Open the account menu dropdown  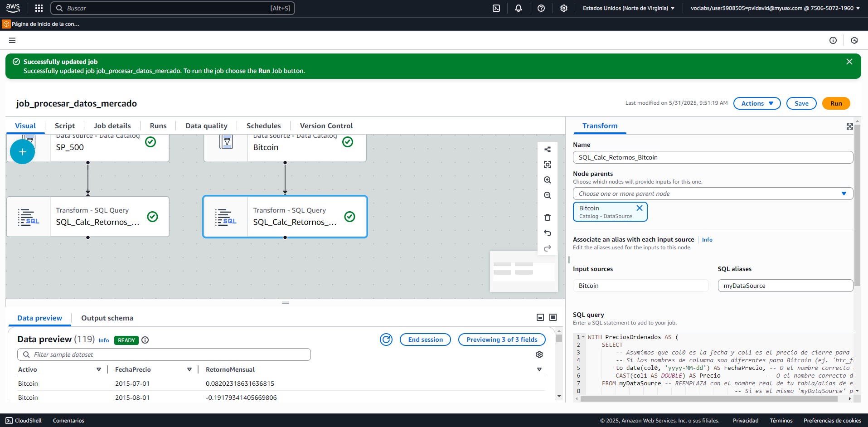(x=775, y=8)
